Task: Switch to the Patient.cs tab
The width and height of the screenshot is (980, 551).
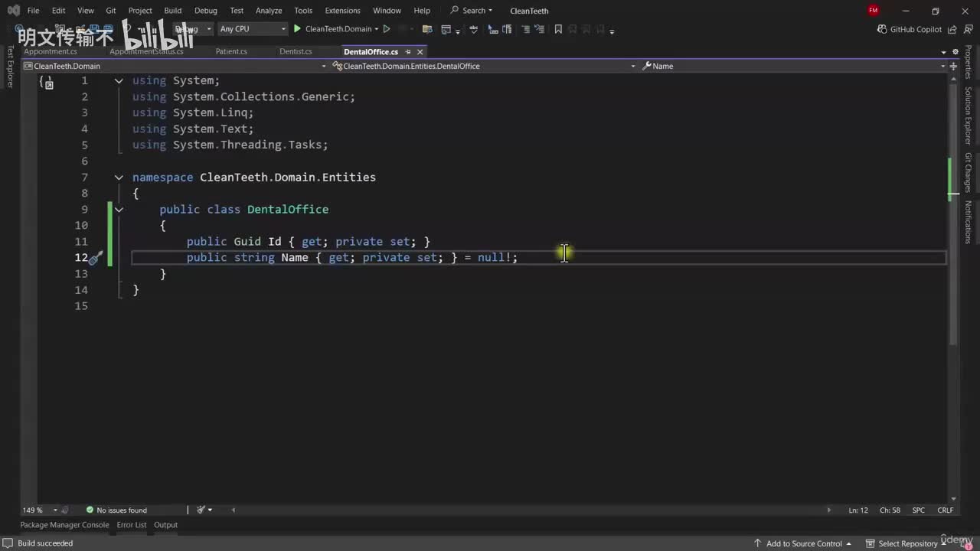Action: (231, 52)
